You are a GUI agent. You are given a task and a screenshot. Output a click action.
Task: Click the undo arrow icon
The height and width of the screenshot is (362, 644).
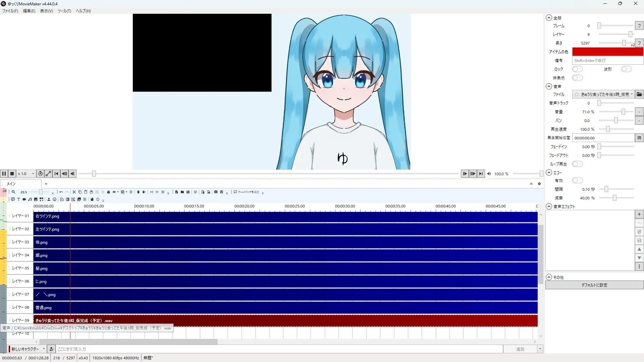click(x=61, y=192)
